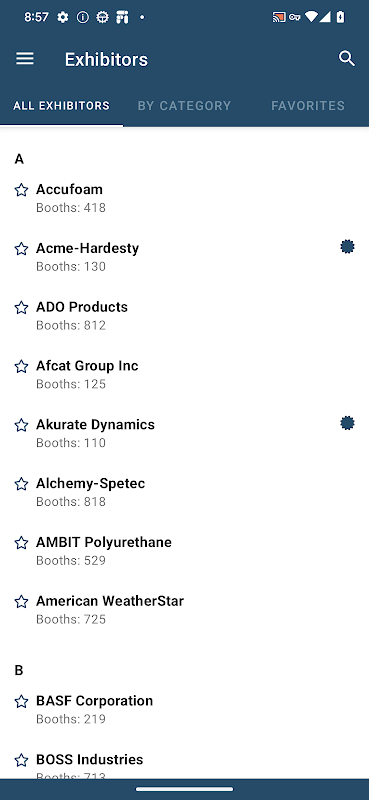369x800 pixels.
Task: Star the Afcat Group Inc exhibitor
Action: click(21, 366)
